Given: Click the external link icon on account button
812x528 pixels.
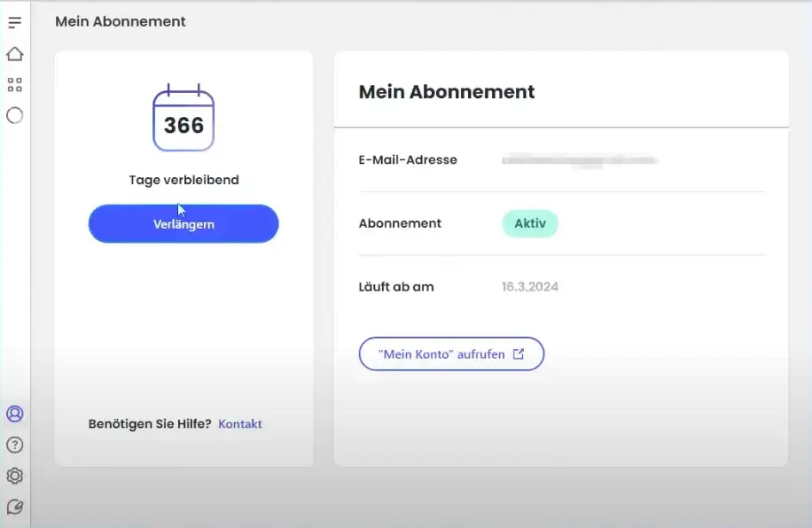Looking at the screenshot, I should pyautogui.click(x=519, y=353).
